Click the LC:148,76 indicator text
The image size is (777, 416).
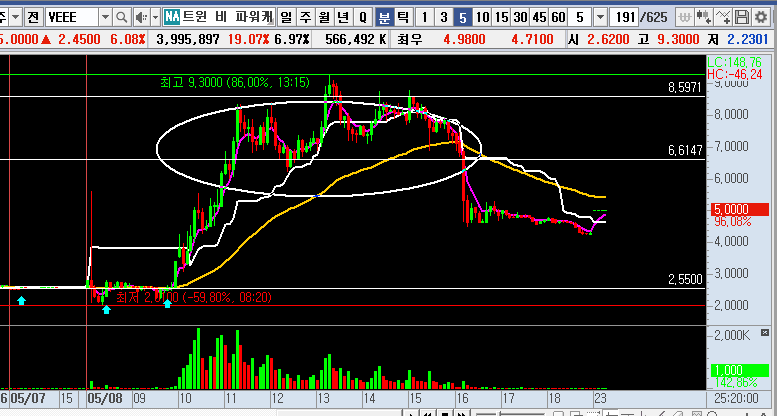point(734,62)
